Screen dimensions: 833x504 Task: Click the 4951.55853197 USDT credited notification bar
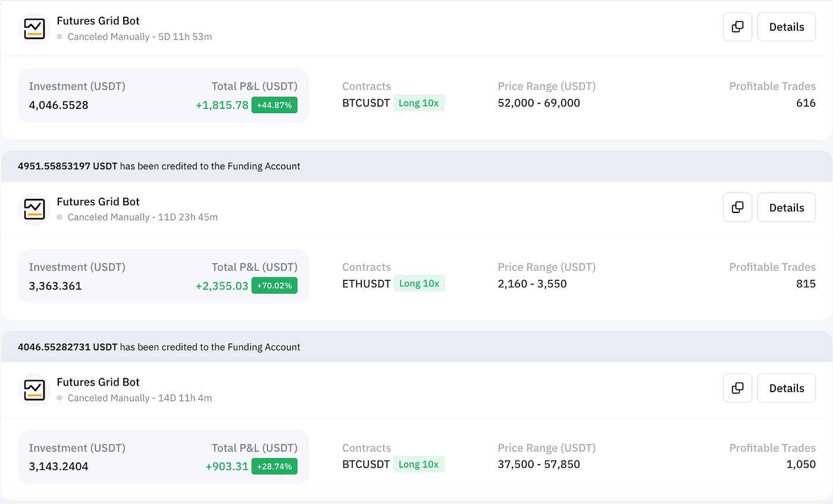(x=159, y=166)
